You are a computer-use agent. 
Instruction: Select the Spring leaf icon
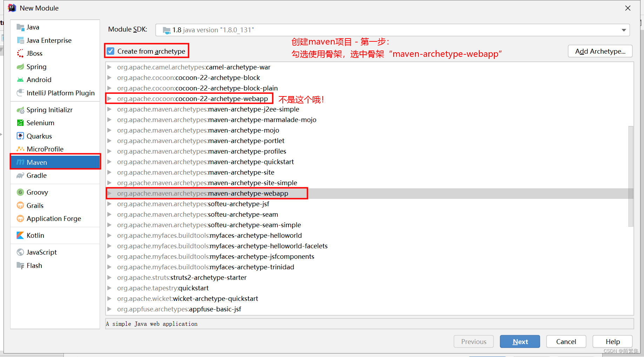20,67
